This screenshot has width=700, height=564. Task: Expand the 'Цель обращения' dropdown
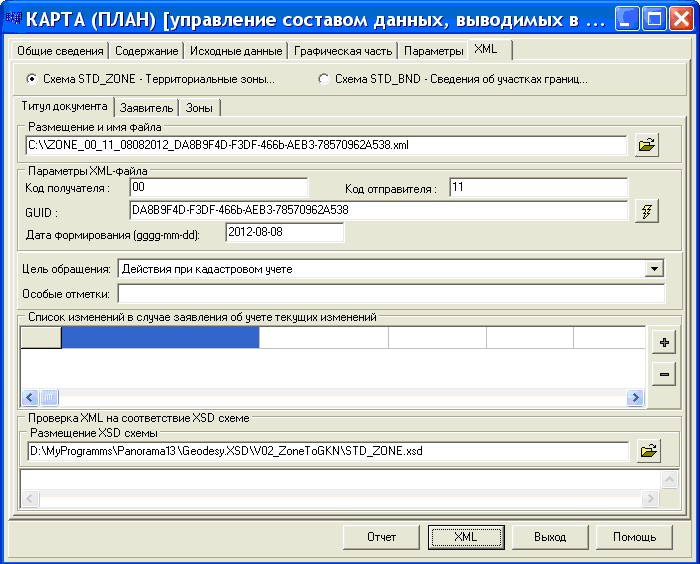tap(654, 268)
